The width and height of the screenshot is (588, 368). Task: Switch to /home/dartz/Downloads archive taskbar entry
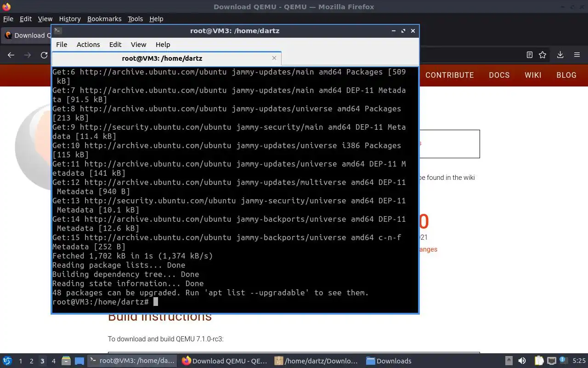tap(316, 361)
